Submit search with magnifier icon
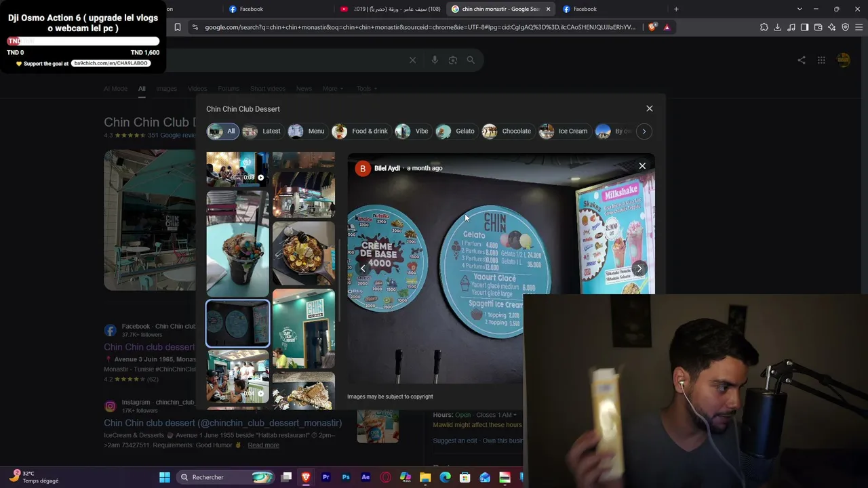Image resolution: width=868 pixels, height=488 pixels. click(x=471, y=60)
